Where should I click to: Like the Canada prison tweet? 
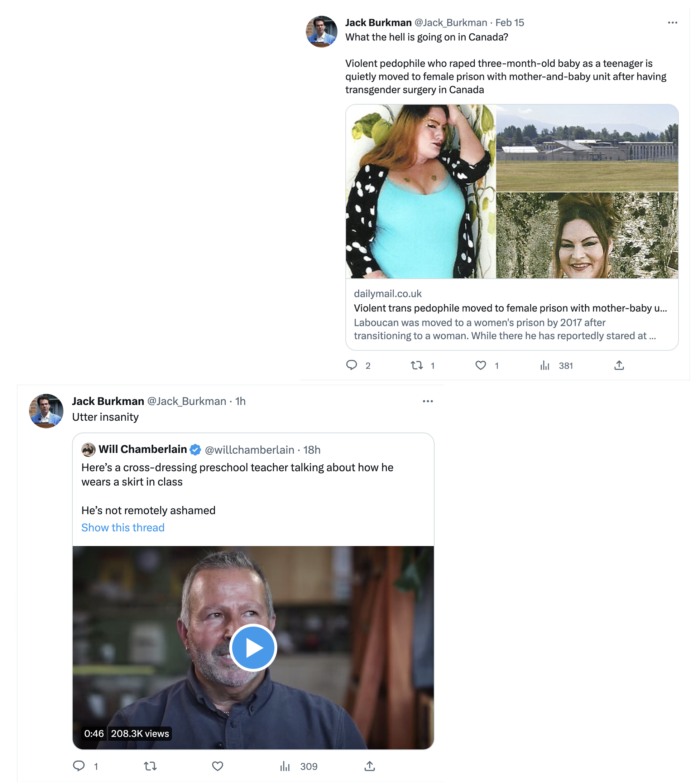[481, 366]
